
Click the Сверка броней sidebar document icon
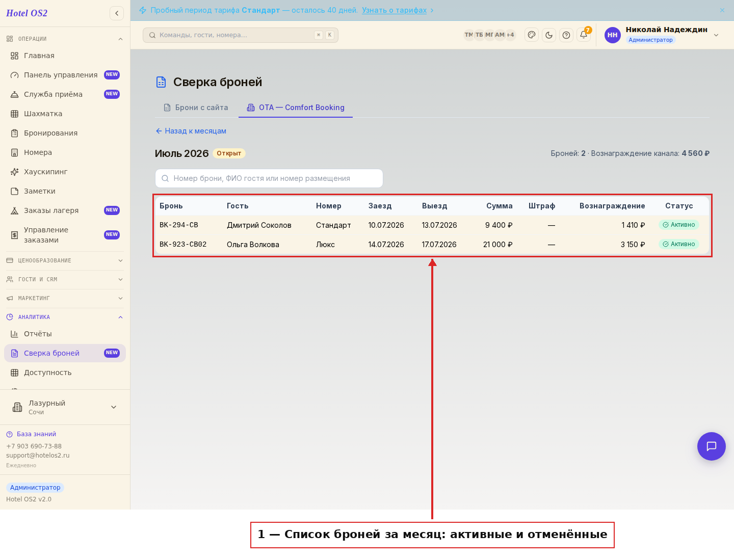pyautogui.click(x=15, y=353)
